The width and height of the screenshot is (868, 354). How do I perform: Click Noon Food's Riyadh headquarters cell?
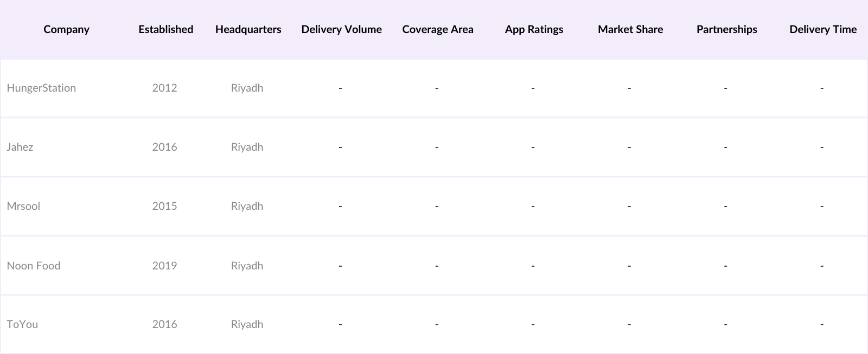247,266
